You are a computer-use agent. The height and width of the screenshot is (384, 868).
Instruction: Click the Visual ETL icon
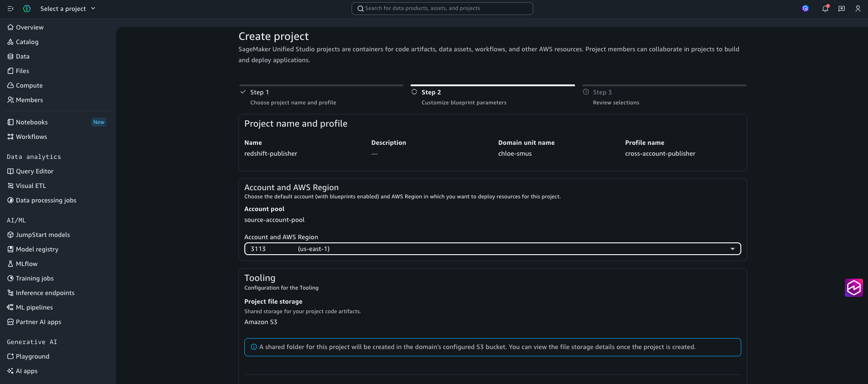pos(10,186)
